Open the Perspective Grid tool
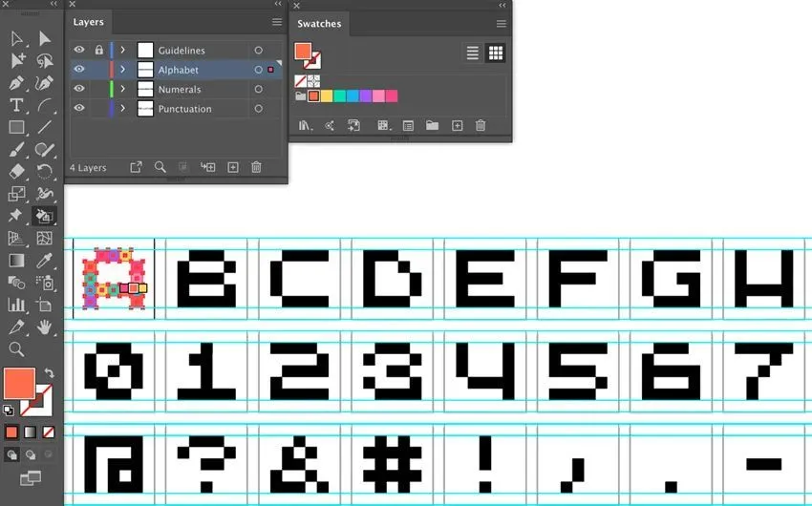This screenshot has width=812, height=506. click(x=16, y=238)
